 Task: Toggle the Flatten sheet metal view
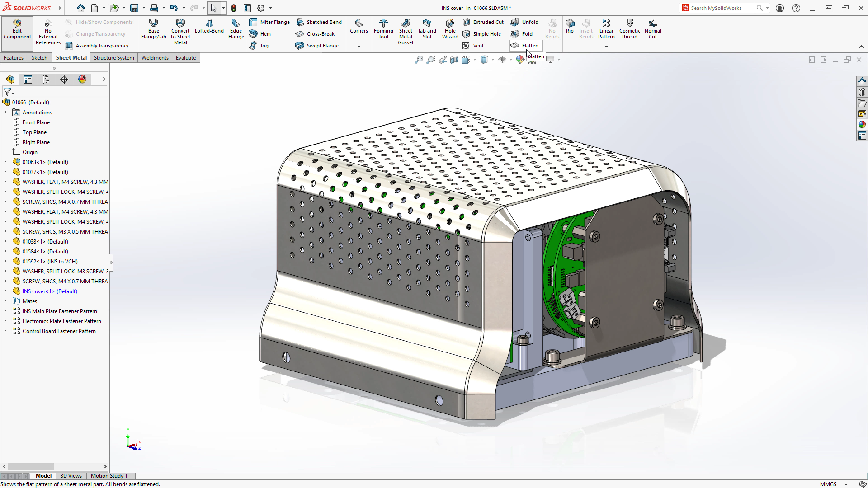click(x=525, y=46)
